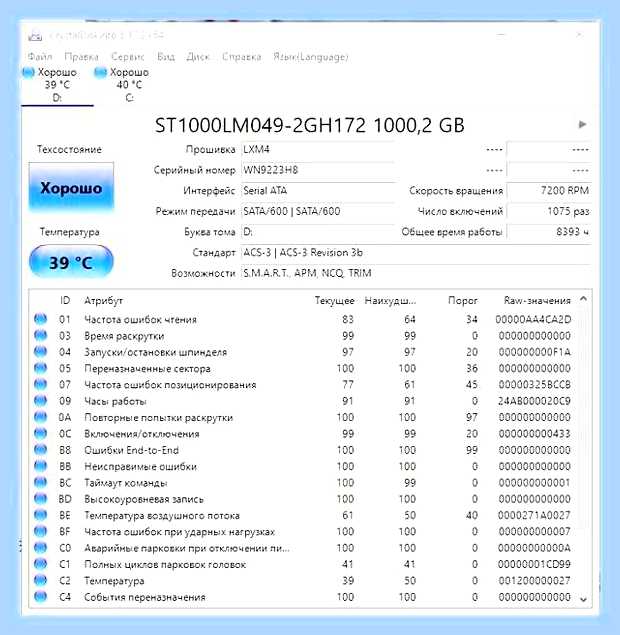The image size is (620, 635).
Task: Click status icon for 04 Запуски/остановки шпинделя
Action: pyautogui.click(x=40, y=352)
